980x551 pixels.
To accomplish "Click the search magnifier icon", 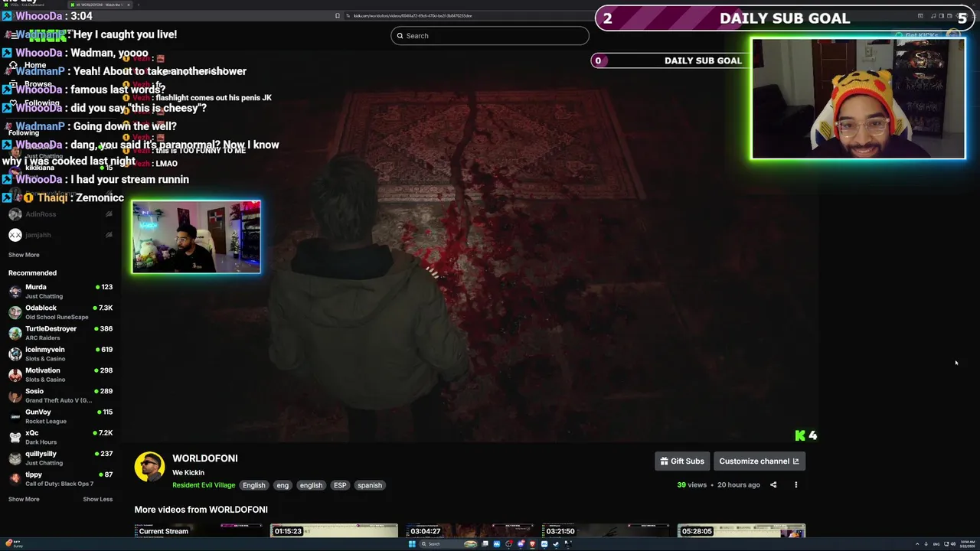I will (400, 35).
